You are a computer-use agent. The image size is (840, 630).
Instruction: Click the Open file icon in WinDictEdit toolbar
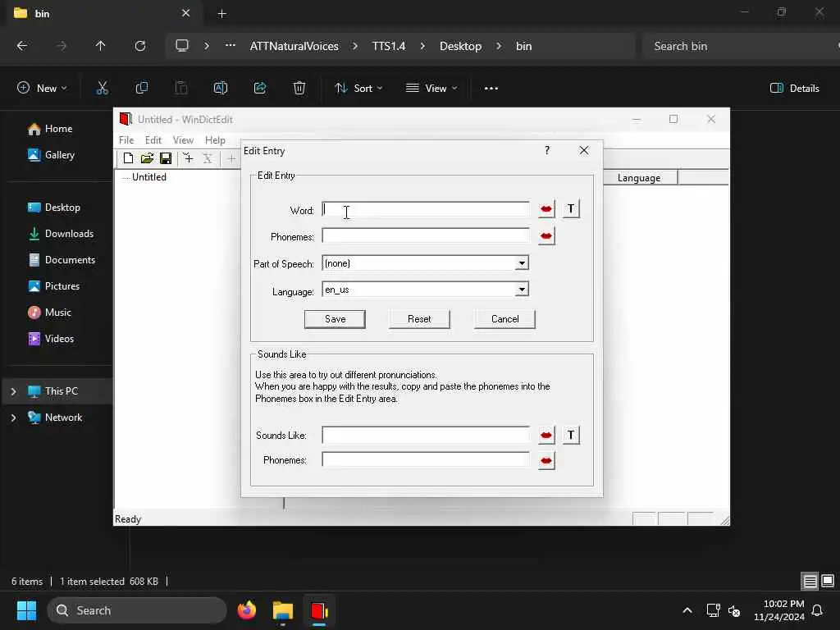click(147, 158)
